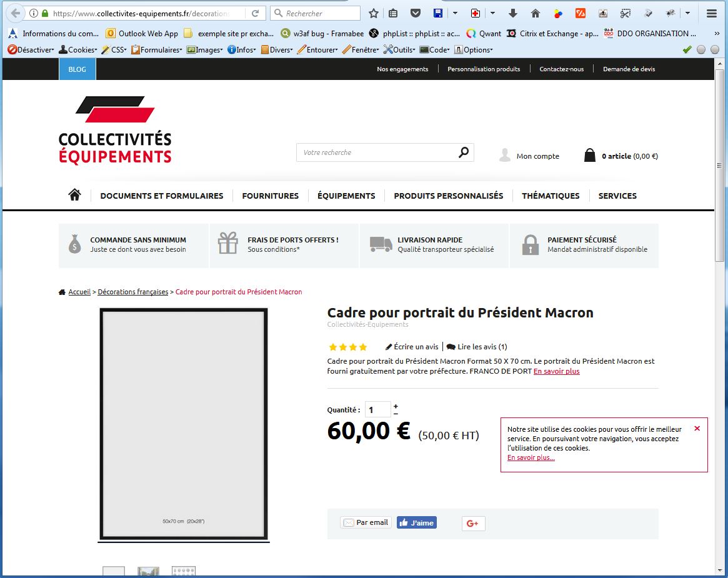Click Lire les avis (1)

(477, 346)
